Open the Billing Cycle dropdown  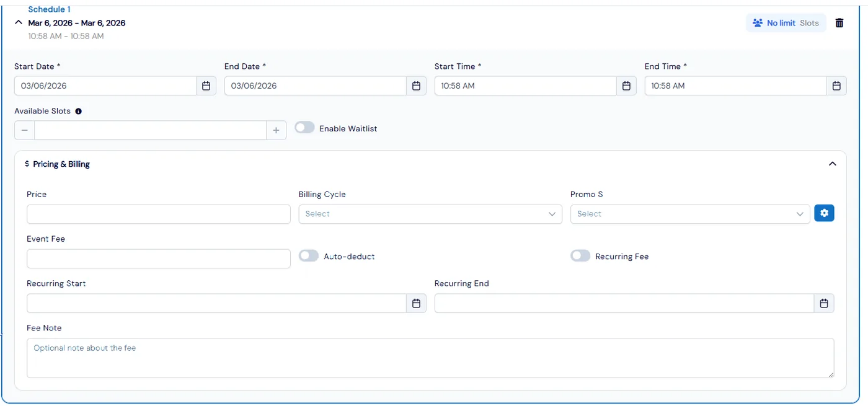430,214
